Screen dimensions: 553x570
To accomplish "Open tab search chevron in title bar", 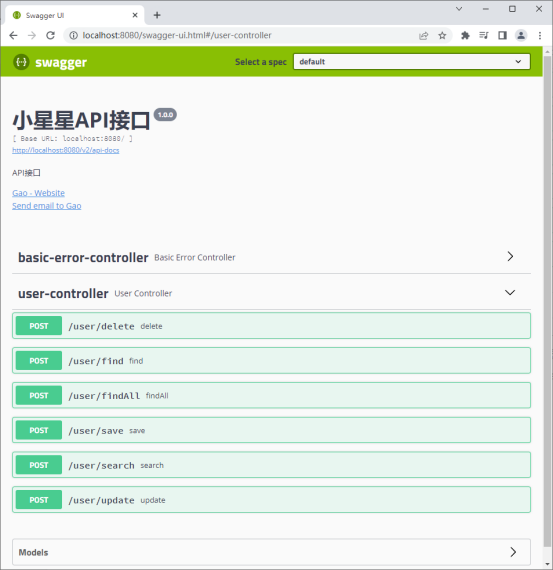I will [x=459, y=9].
